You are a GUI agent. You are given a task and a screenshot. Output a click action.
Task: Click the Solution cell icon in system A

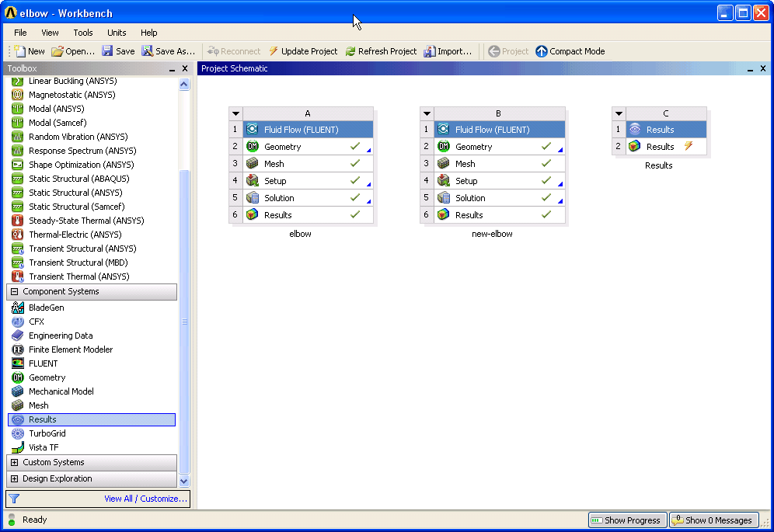[x=253, y=198]
